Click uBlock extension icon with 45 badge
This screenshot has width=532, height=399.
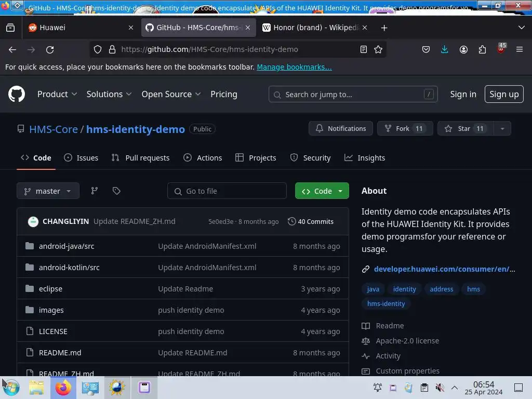501,48
